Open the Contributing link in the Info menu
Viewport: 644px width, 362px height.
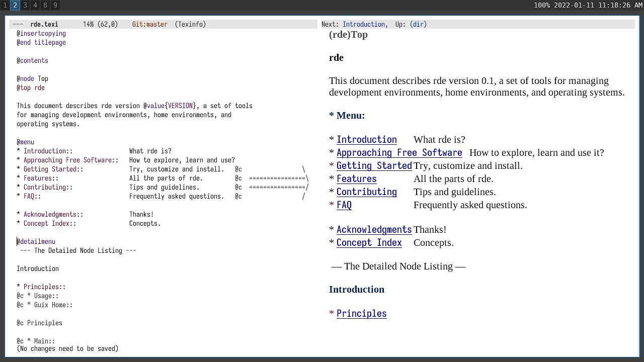click(367, 192)
